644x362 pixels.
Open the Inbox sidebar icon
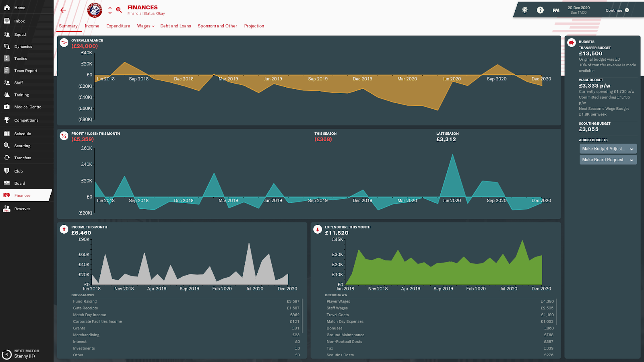(7, 21)
